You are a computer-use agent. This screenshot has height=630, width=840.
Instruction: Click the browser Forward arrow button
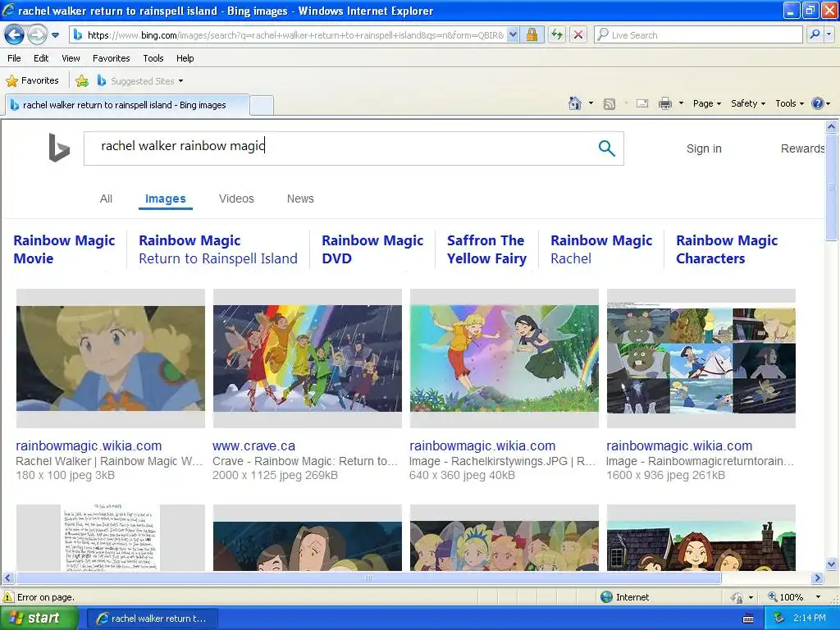[x=37, y=35]
